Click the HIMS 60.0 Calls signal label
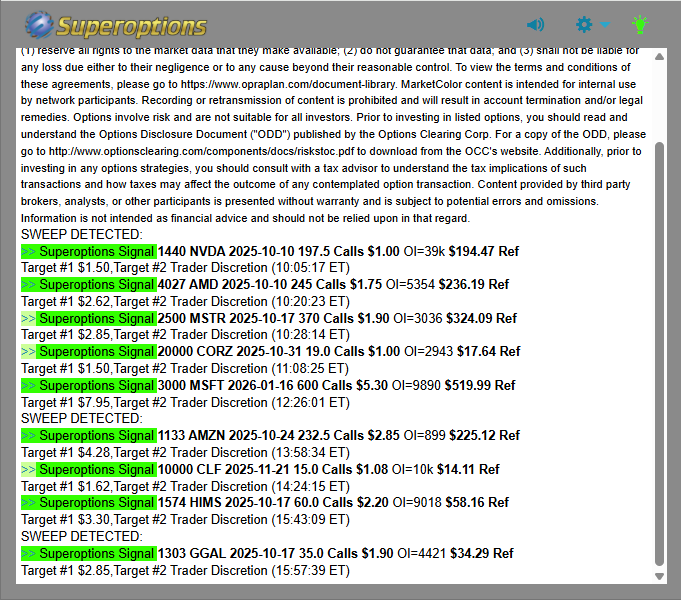The height and width of the screenshot is (600, 681). pyautogui.click(x=89, y=503)
